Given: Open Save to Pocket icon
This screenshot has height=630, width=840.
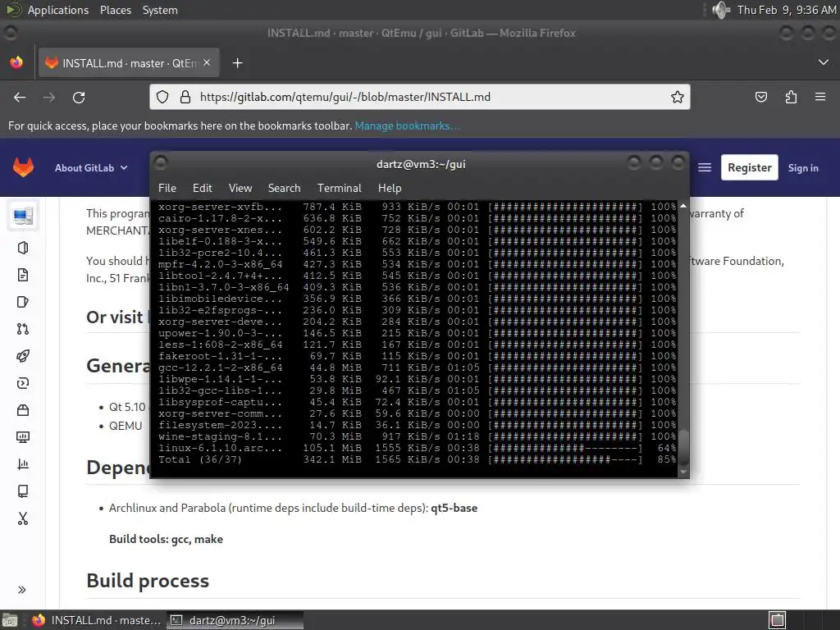Looking at the screenshot, I should tap(760, 97).
